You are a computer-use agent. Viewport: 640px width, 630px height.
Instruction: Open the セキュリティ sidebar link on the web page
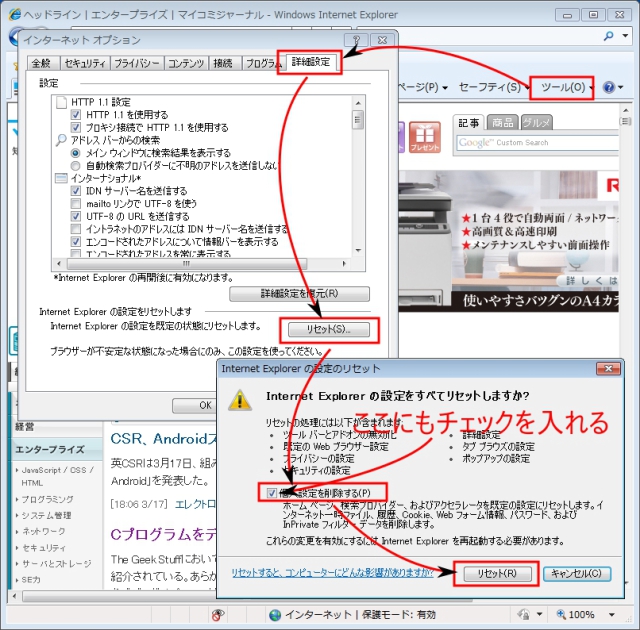[43, 548]
